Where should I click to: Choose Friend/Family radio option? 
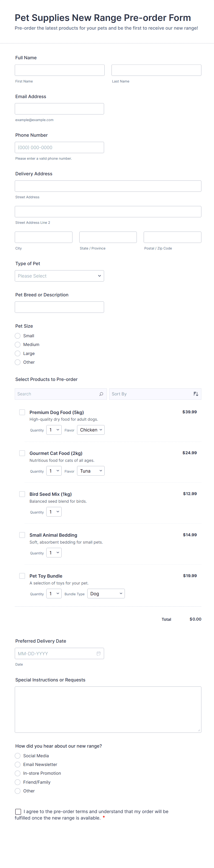tap(18, 782)
